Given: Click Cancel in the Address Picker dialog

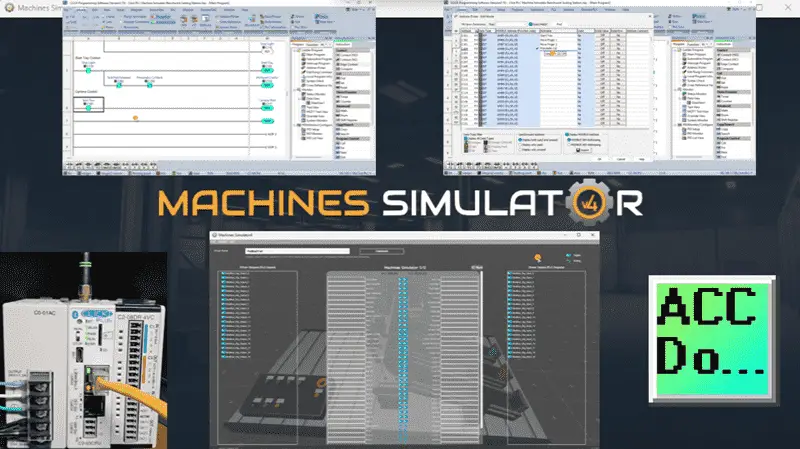Looking at the screenshot, I should [621, 159].
